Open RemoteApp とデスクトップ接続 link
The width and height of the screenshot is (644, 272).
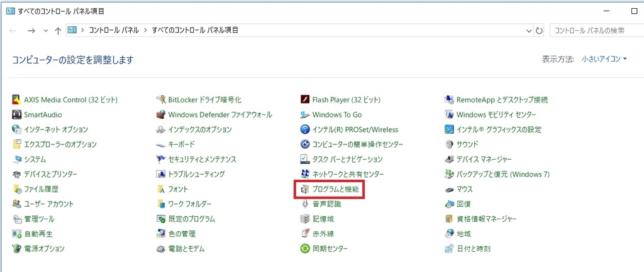(502, 100)
